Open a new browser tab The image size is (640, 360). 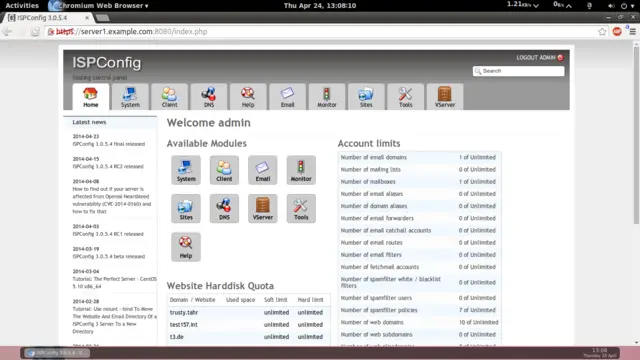[x=102, y=18]
